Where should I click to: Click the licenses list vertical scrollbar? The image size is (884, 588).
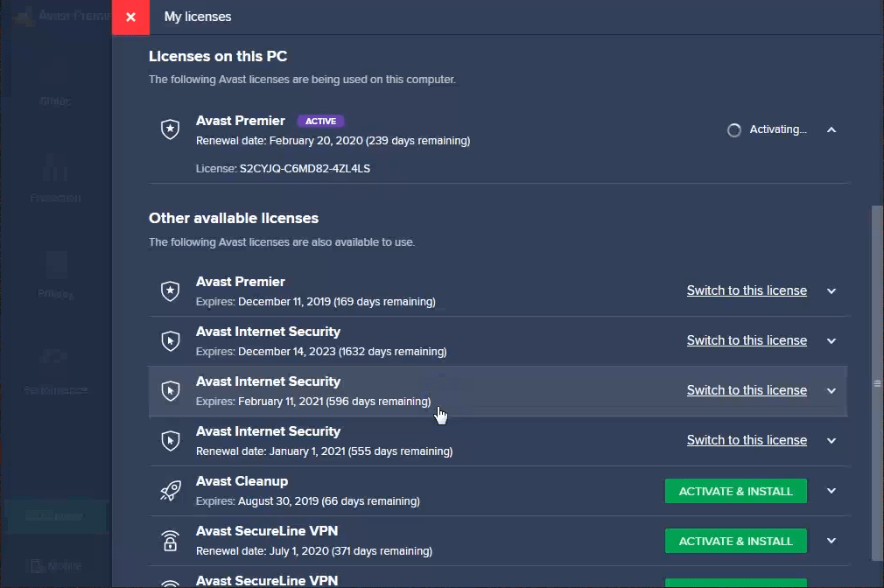(877, 382)
